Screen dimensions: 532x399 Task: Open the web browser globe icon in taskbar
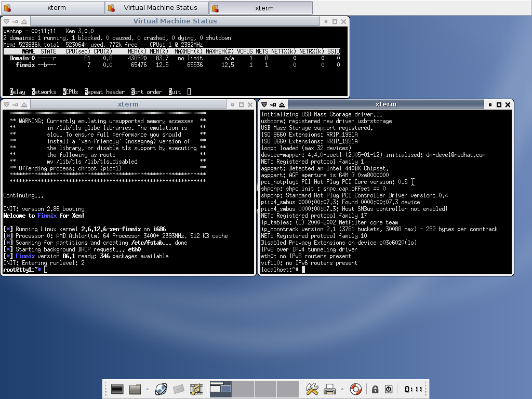[161, 388]
